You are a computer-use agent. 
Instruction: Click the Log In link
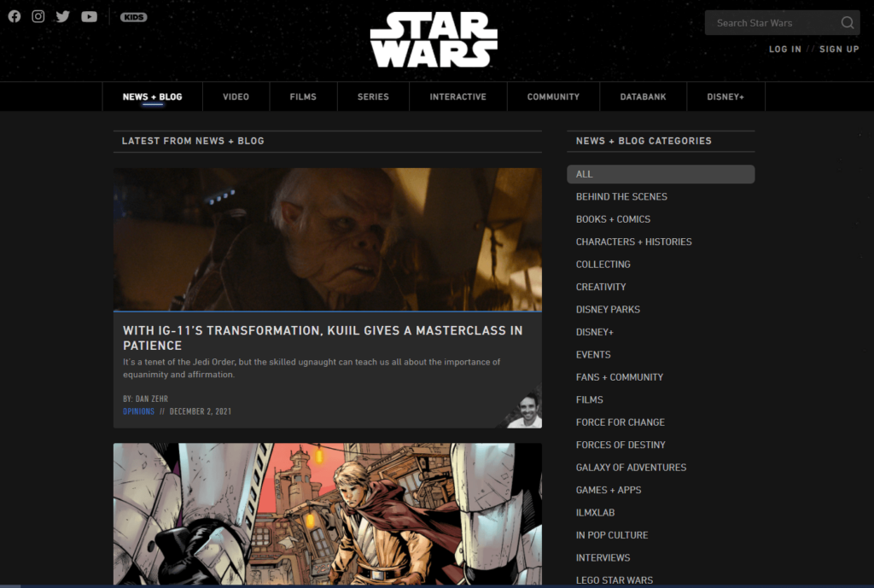coord(785,49)
